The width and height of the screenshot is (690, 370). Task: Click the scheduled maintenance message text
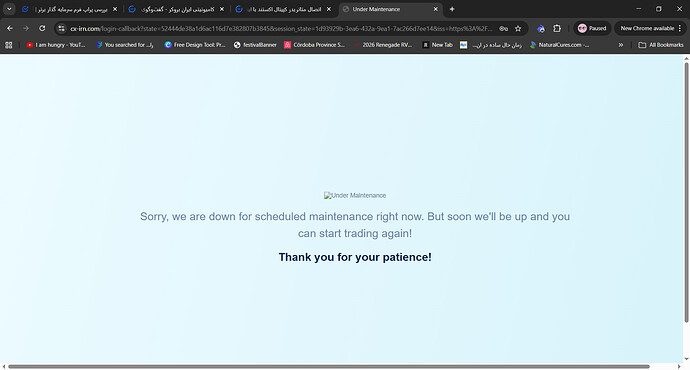click(x=355, y=225)
